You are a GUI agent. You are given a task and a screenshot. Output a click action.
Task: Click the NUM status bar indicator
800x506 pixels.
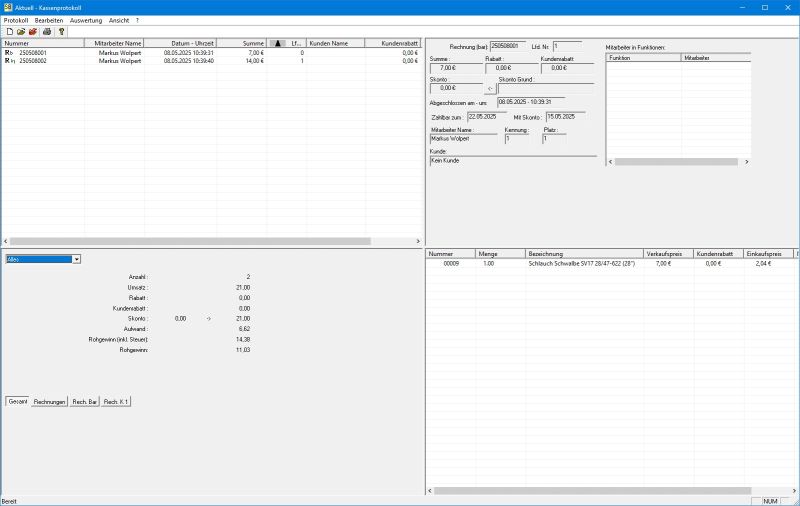[770, 501]
